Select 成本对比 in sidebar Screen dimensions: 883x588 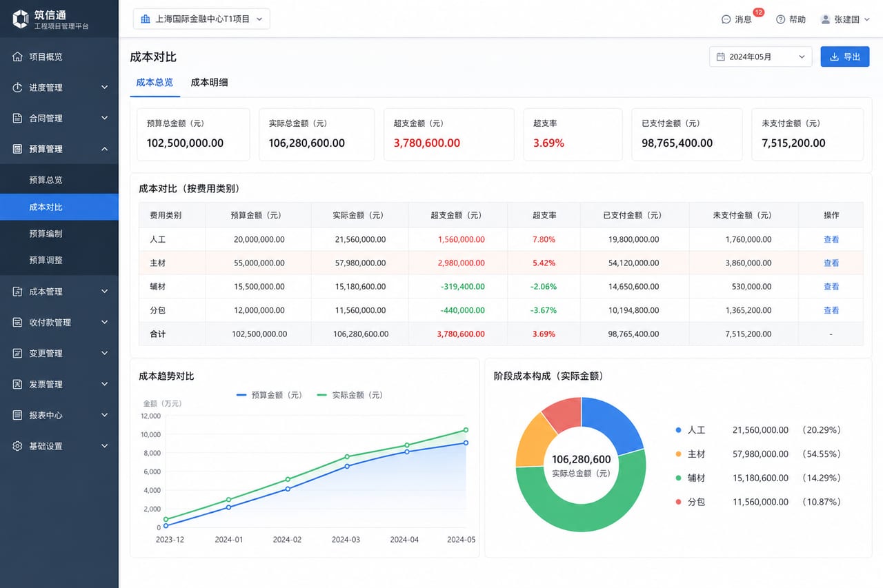(59, 207)
